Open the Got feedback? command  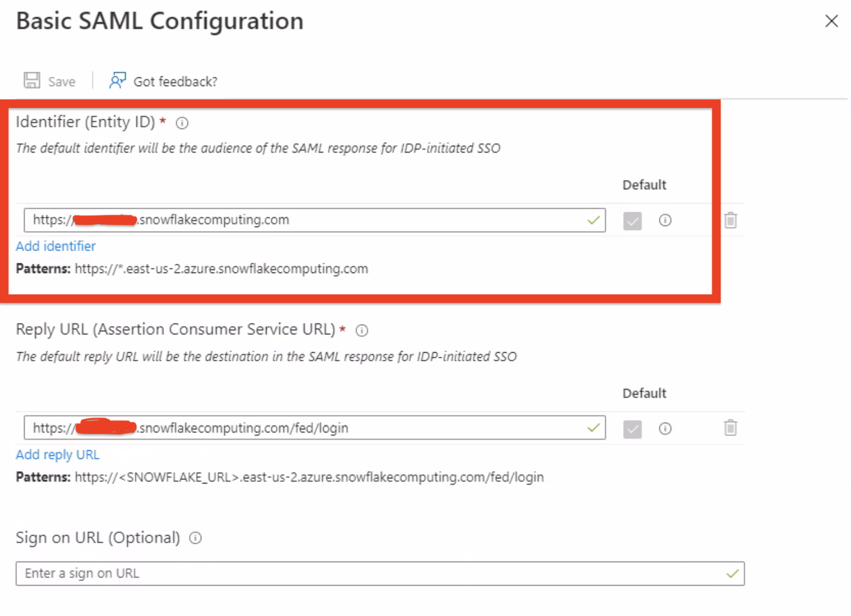point(163,81)
